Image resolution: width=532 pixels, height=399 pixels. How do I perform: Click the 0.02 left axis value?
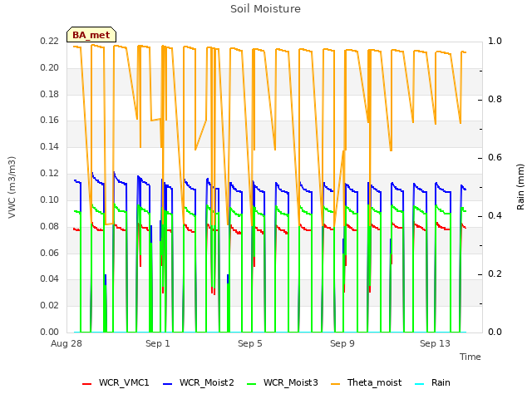50,305
